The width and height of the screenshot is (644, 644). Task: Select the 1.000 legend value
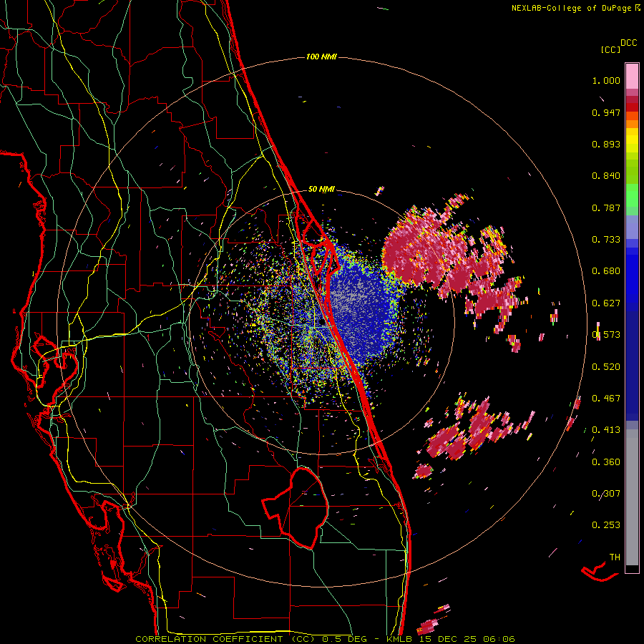click(x=606, y=80)
